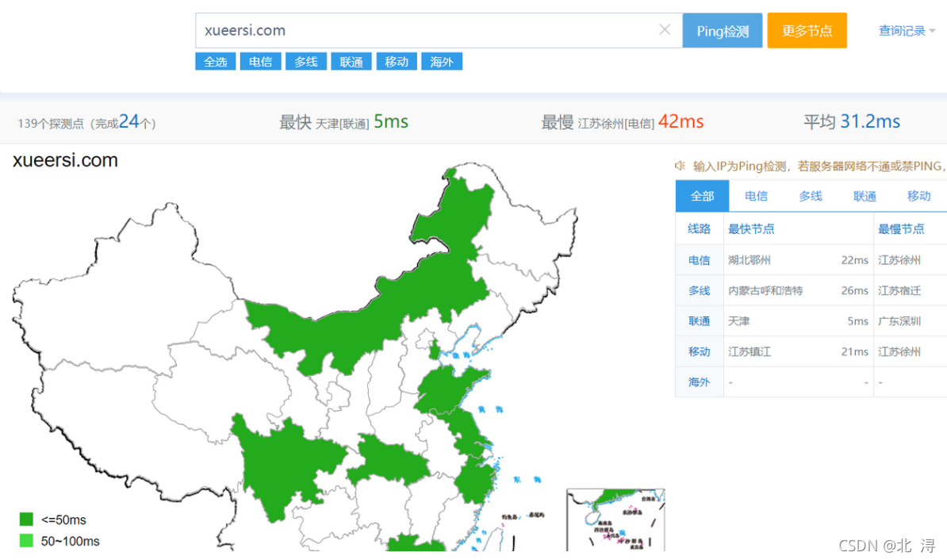Toggle the 移动 filter under the search box
The height and width of the screenshot is (560, 947).
click(397, 62)
